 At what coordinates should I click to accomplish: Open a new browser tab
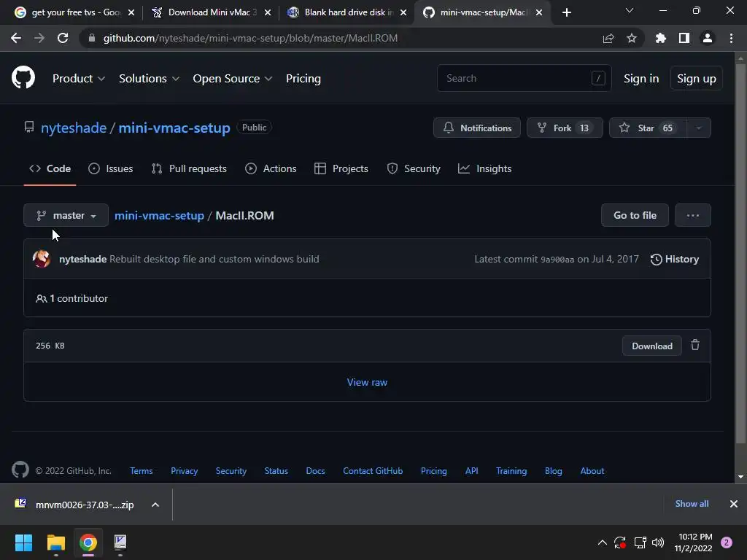pyautogui.click(x=566, y=12)
